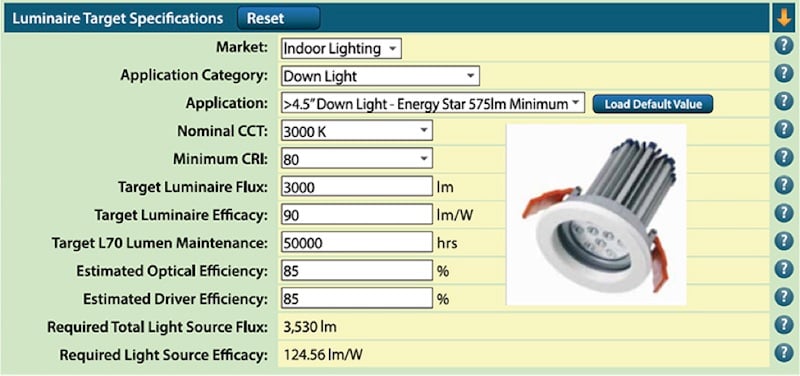Click help icon beside Load Default Value row
800x376 pixels.
tap(784, 102)
